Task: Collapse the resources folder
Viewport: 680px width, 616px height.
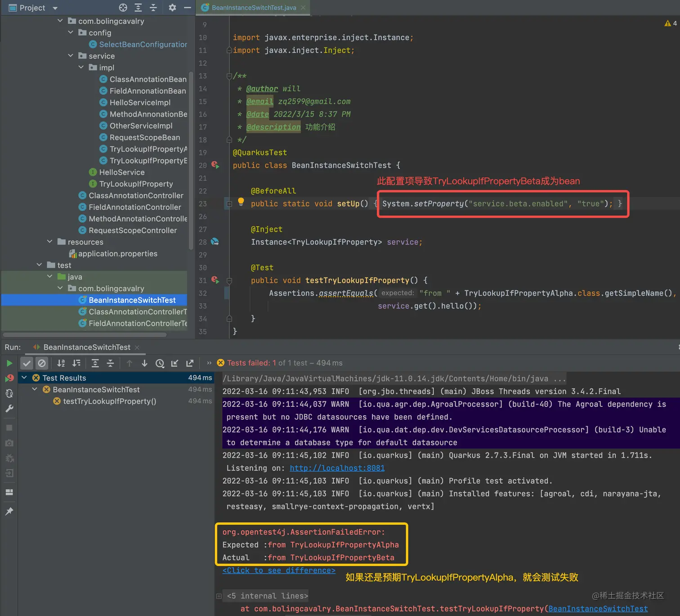Action: tap(50, 242)
